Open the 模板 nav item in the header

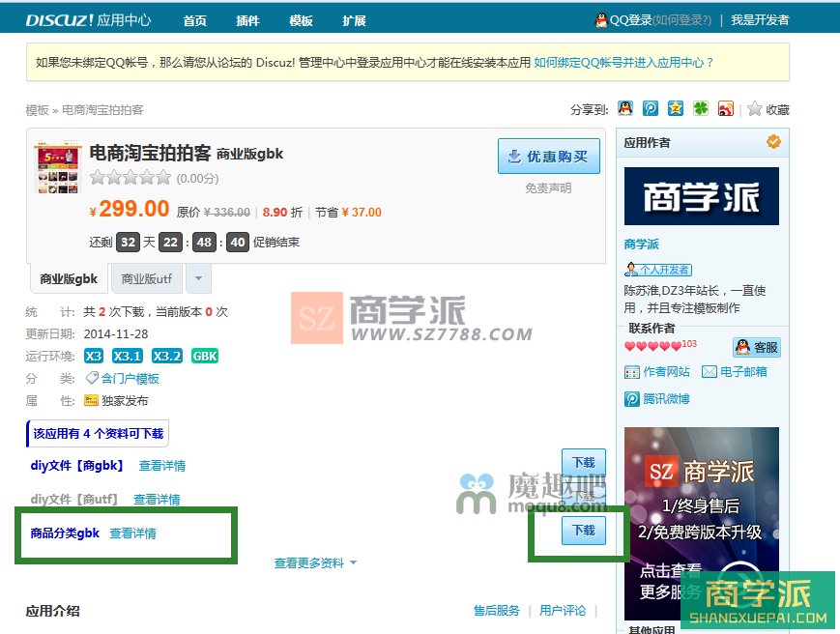tap(301, 21)
